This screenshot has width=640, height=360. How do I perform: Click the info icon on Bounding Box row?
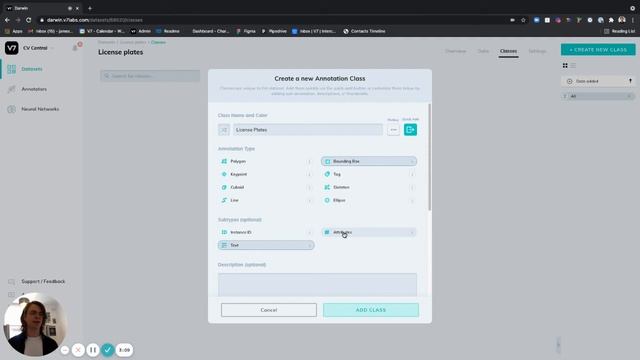pyautogui.click(x=412, y=161)
